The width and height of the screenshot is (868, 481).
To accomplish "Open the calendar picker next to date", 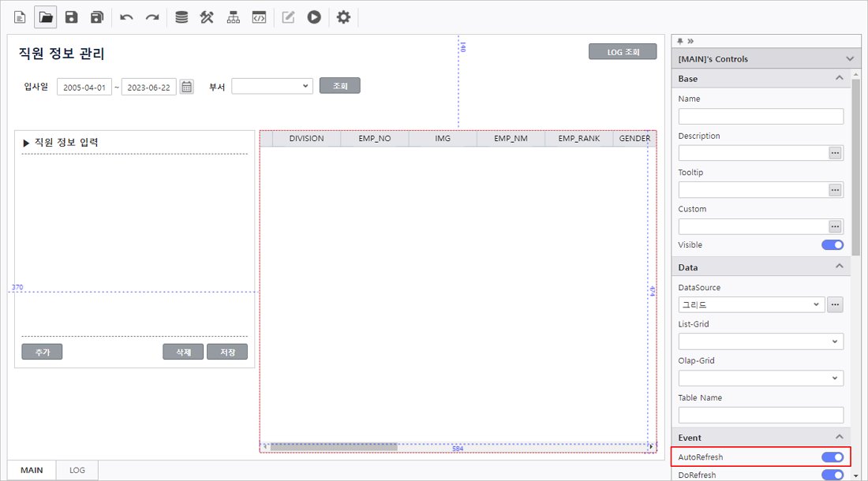I will coord(186,87).
